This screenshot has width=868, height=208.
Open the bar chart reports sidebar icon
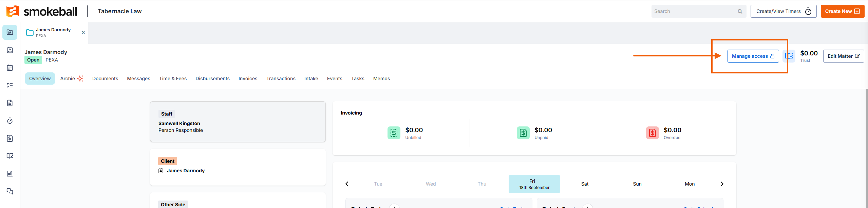10,174
